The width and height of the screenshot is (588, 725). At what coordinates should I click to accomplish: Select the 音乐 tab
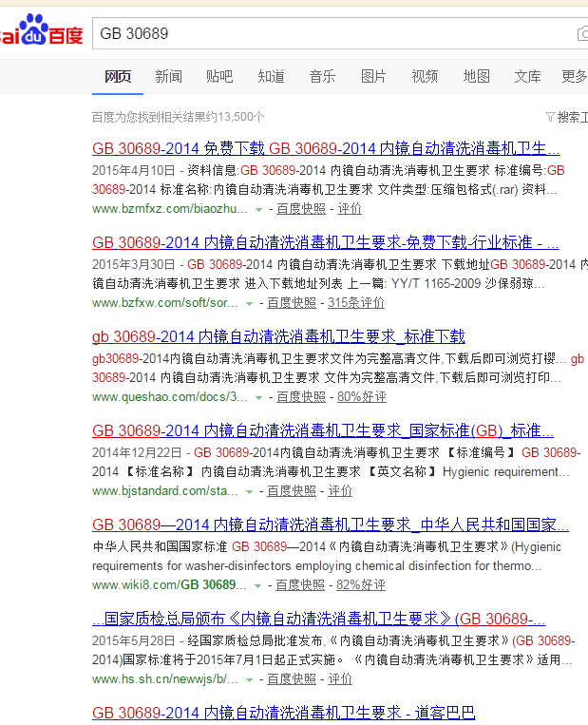click(322, 77)
